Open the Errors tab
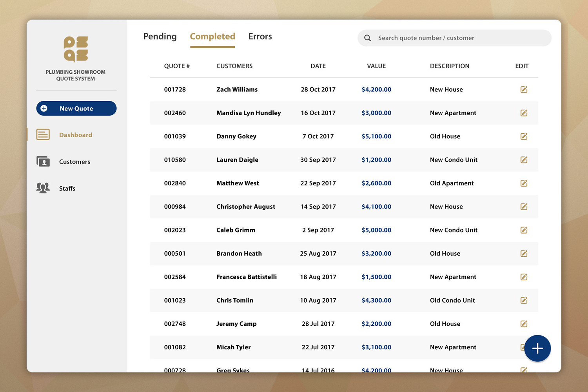 pyautogui.click(x=260, y=36)
